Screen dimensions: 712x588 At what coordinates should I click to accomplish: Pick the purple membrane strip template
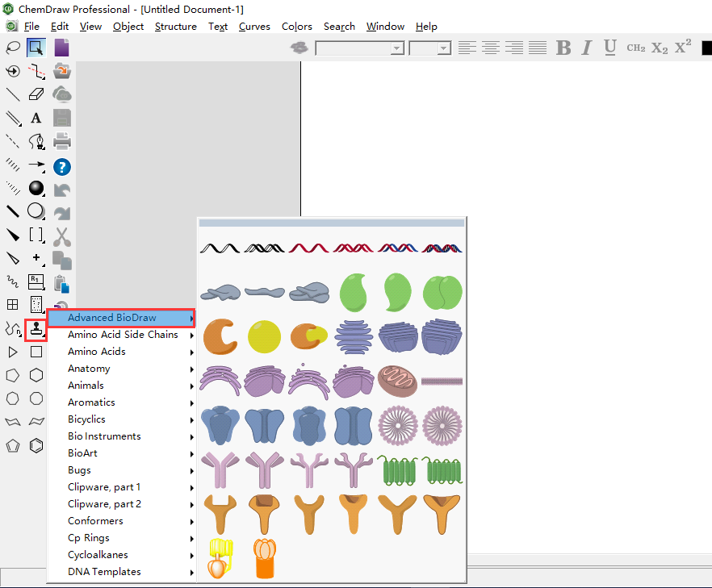point(442,381)
